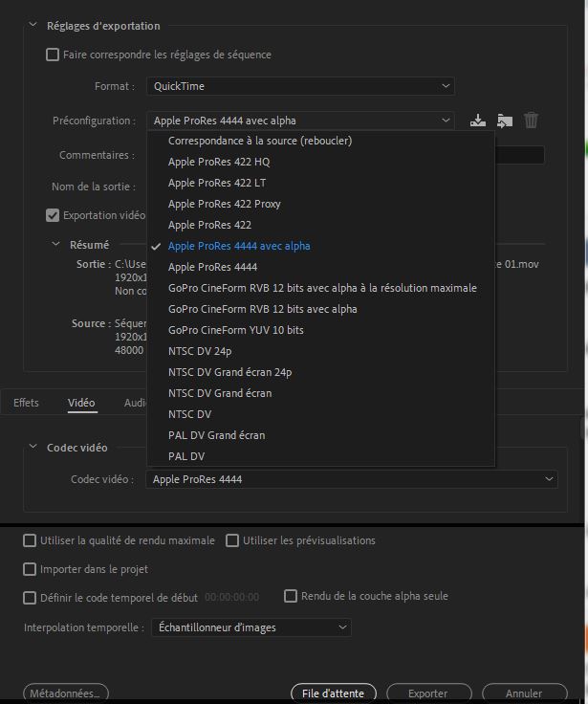Enable Rendu de la couche alpha seule
This screenshot has width=588, height=704.
[x=291, y=596]
